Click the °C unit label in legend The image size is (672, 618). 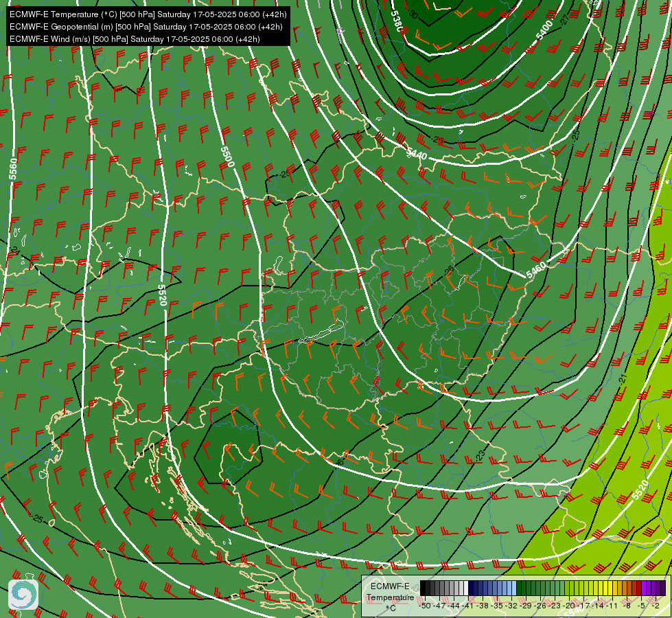coord(391,608)
